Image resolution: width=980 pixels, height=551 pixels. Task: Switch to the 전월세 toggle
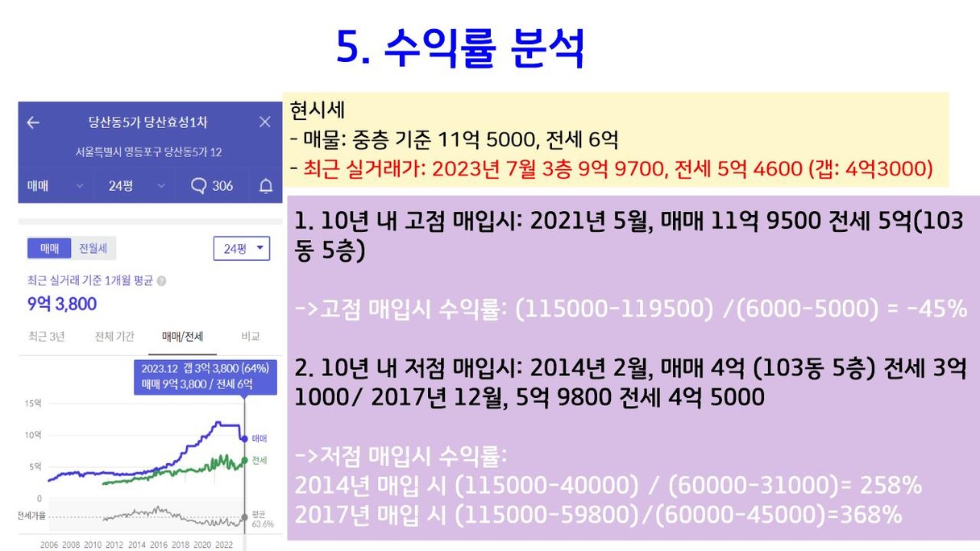tap(94, 249)
